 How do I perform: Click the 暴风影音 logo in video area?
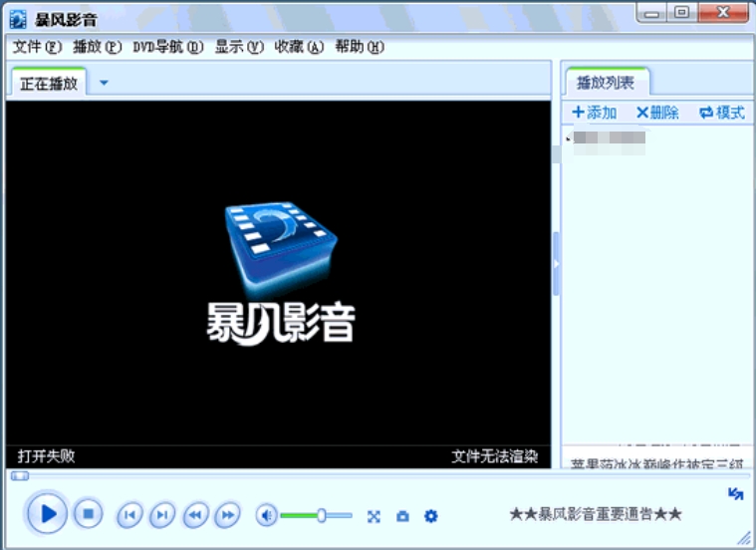coord(281,273)
